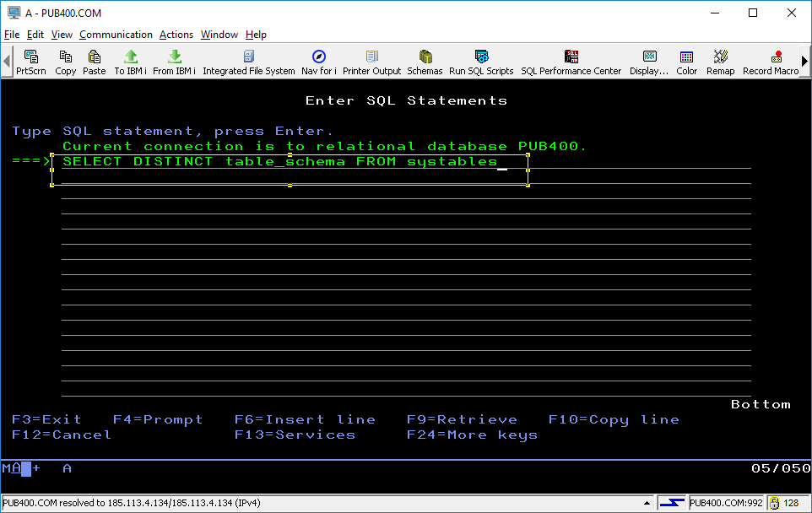
Task: Expand hidden toolbar icons with right chevron
Action: click(x=803, y=60)
